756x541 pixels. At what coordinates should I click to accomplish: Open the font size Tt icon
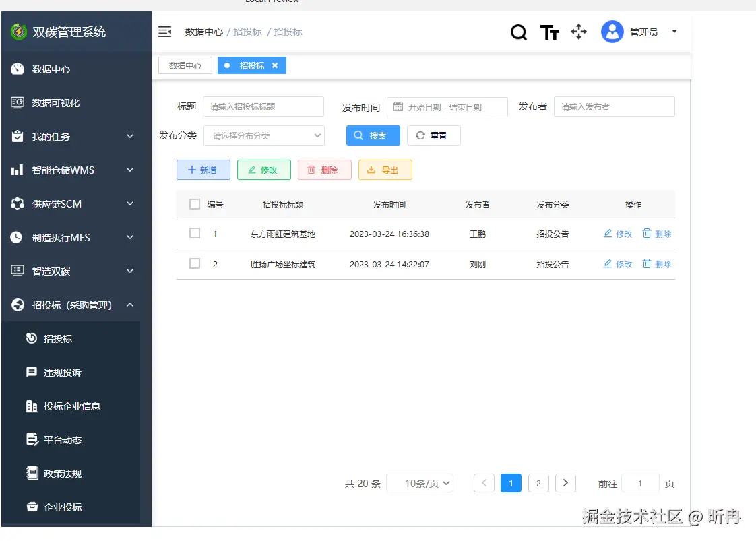pyautogui.click(x=550, y=32)
